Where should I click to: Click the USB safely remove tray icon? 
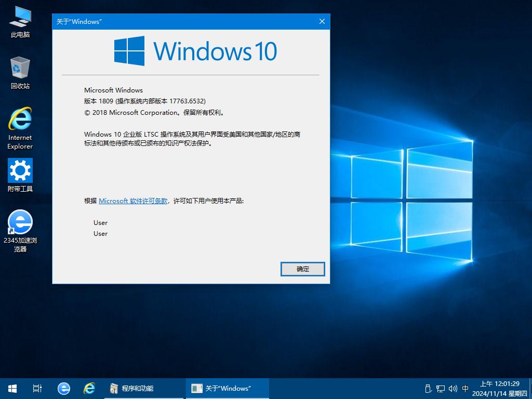[428, 389]
